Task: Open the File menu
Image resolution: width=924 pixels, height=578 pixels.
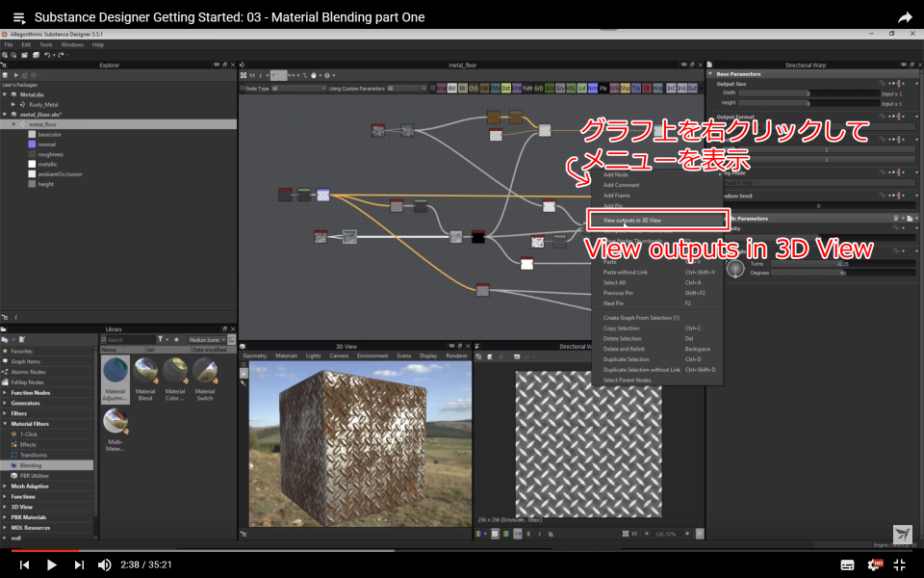Action: tap(9, 45)
